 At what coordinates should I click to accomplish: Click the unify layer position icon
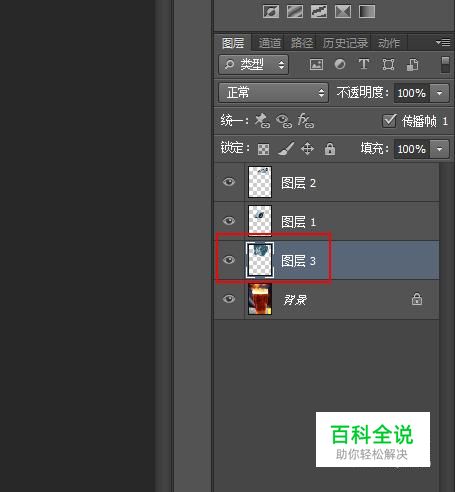tap(262, 121)
